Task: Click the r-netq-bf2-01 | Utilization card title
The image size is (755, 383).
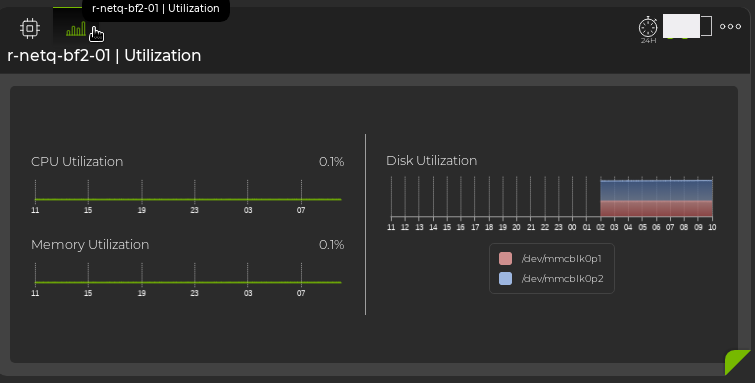Action: (104, 55)
